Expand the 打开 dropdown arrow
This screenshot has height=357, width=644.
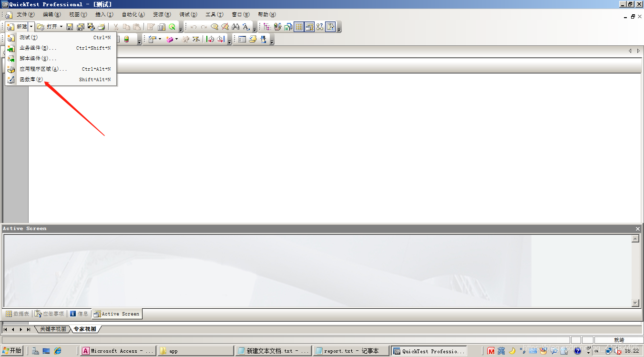(x=61, y=27)
